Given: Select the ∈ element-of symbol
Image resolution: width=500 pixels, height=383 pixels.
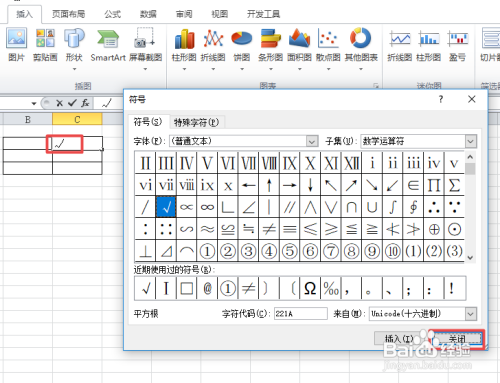Looking at the screenshot, I should (x=413, y=185).
